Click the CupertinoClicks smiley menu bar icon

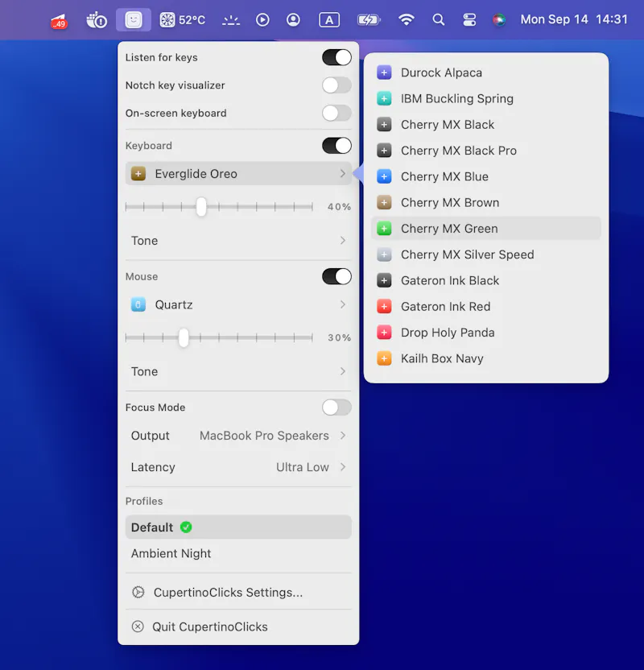coord(134,19)
